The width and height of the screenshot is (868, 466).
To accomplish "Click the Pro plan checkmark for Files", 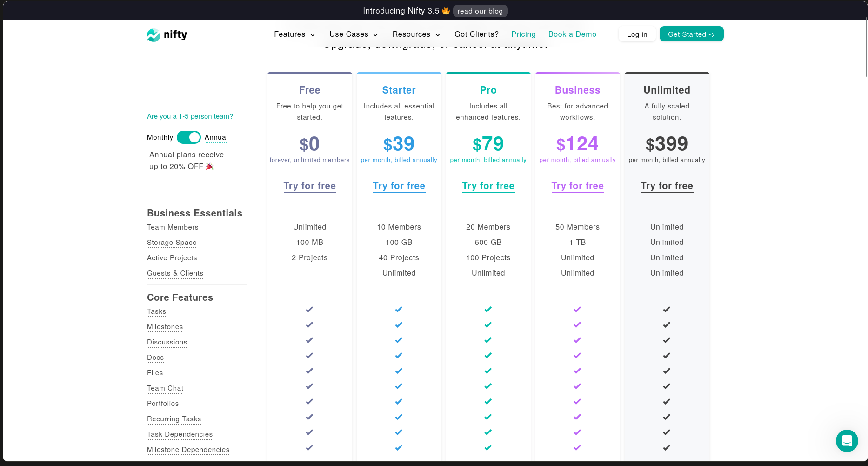I will (x=488, y=371).
